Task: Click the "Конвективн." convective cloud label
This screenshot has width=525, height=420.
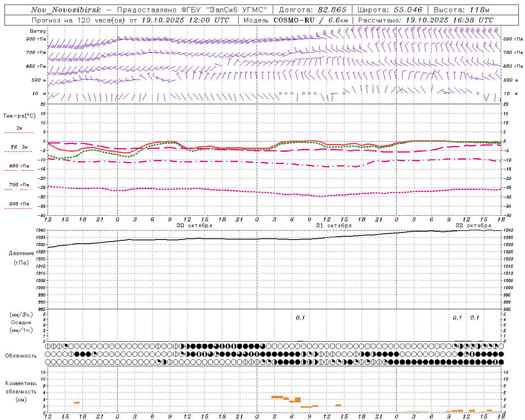Action: tap(21, 383)
